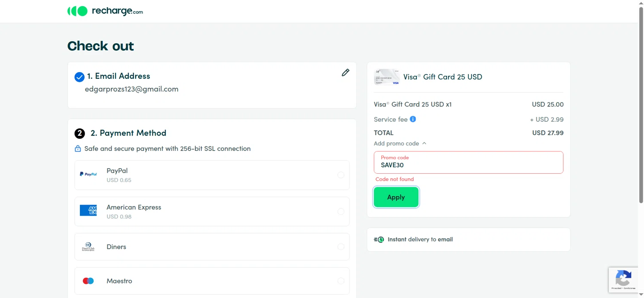Click the 'Instant delivery to email' text
The height and width of the screenshot is (298, 644).
pos(420,240)
